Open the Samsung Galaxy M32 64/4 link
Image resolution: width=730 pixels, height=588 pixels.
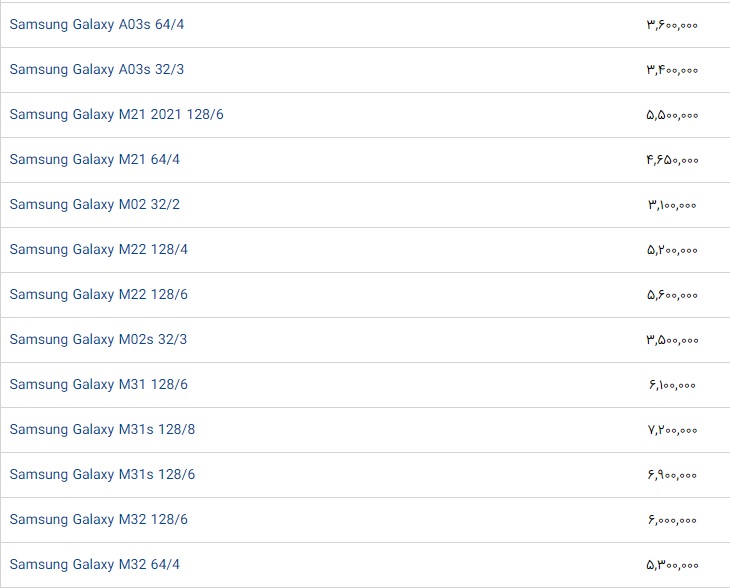point(95,564)
